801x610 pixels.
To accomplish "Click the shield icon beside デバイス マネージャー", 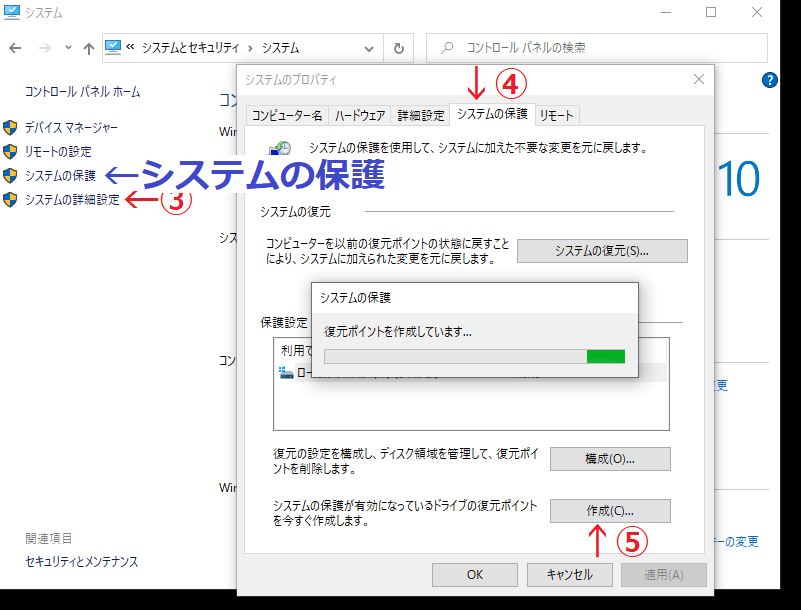I will pyautogui.click(x=10, y=128).
